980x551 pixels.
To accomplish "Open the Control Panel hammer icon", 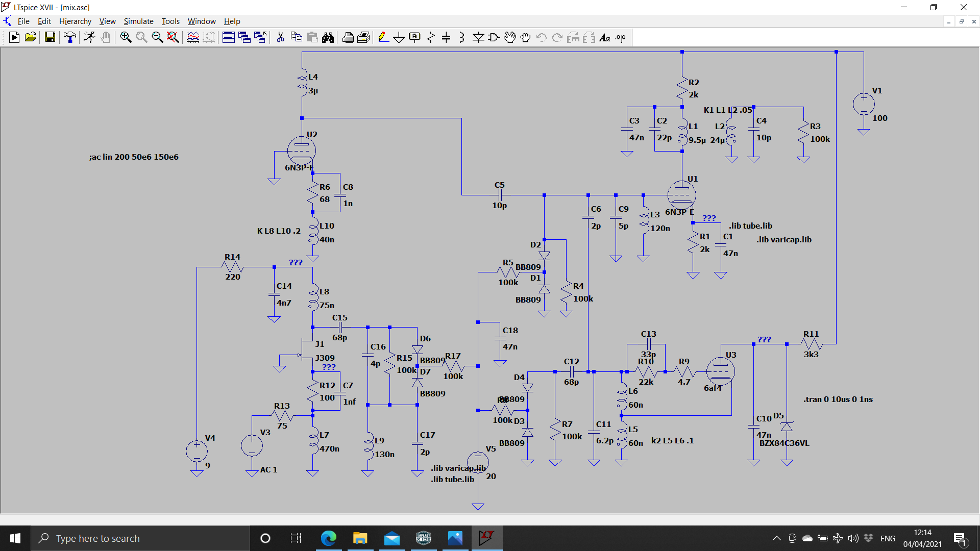I will pos(70,37).
